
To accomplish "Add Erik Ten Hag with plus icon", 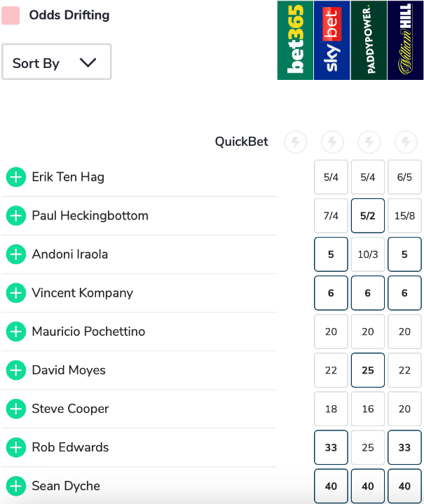I will tap(15, 177).
